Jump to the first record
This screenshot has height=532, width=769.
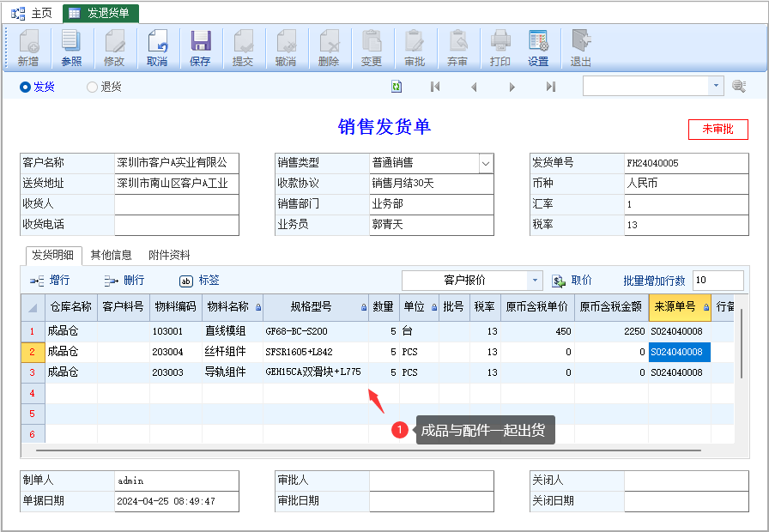(435, 87)
